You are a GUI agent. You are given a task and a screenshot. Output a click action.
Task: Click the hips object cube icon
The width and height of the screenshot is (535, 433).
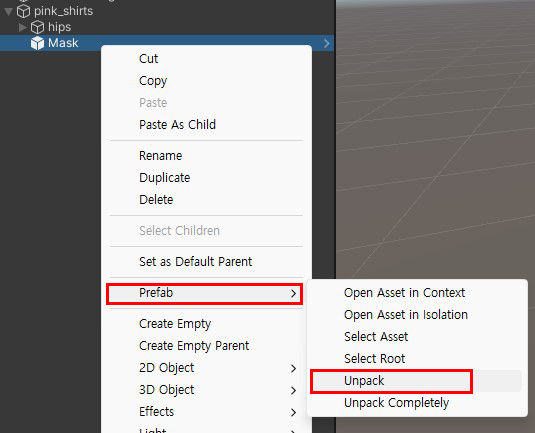pos(37,27)
